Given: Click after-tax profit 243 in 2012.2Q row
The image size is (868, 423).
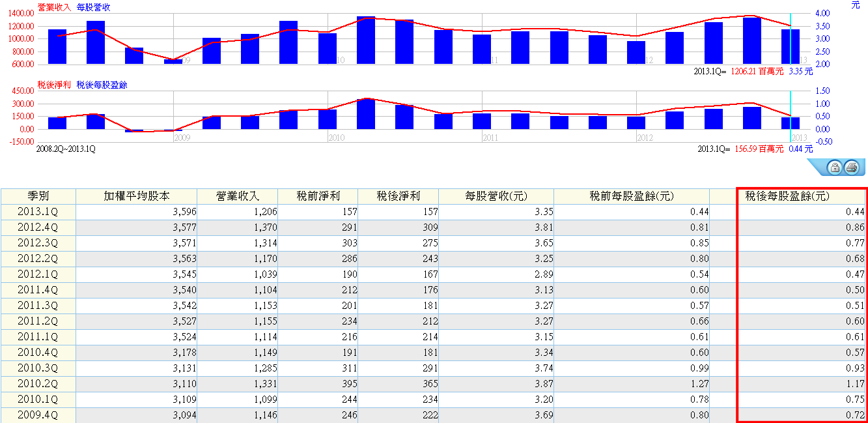Looking at the screenshot, I should (x=429, y=259).
